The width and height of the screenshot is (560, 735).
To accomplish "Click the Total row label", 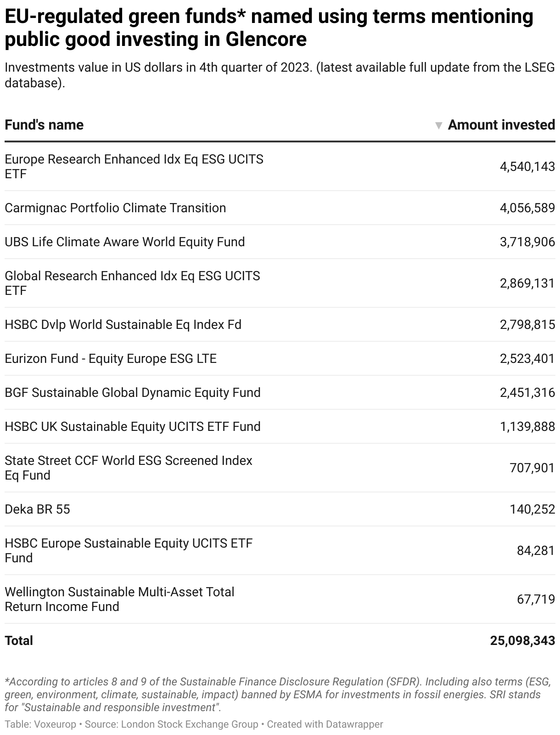I will click(x=19, y=641).
